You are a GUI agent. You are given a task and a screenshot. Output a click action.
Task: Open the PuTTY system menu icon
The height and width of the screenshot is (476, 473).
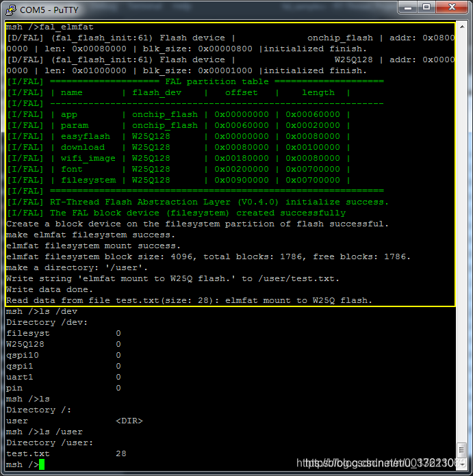[x=11, y=10]
